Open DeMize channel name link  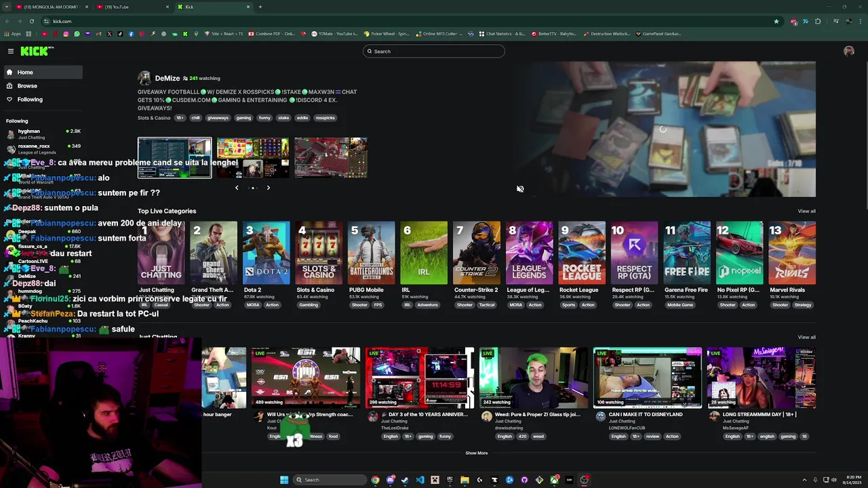click(167, 78)
